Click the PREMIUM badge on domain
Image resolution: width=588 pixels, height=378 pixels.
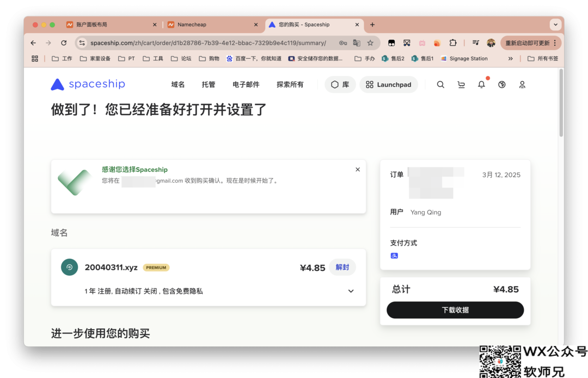click(x=156, y=268)
